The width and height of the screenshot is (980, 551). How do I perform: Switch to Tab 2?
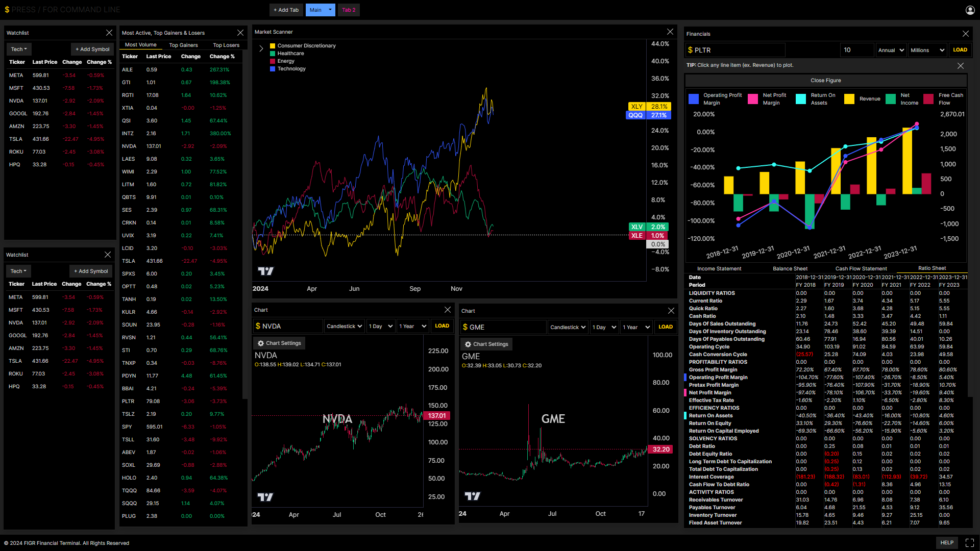click(349, 10)
